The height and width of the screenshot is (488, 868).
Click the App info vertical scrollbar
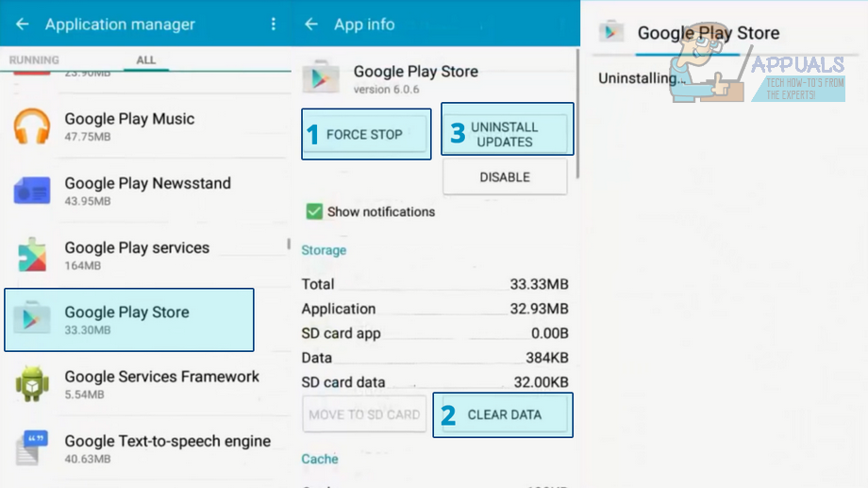tap(577, 113)
